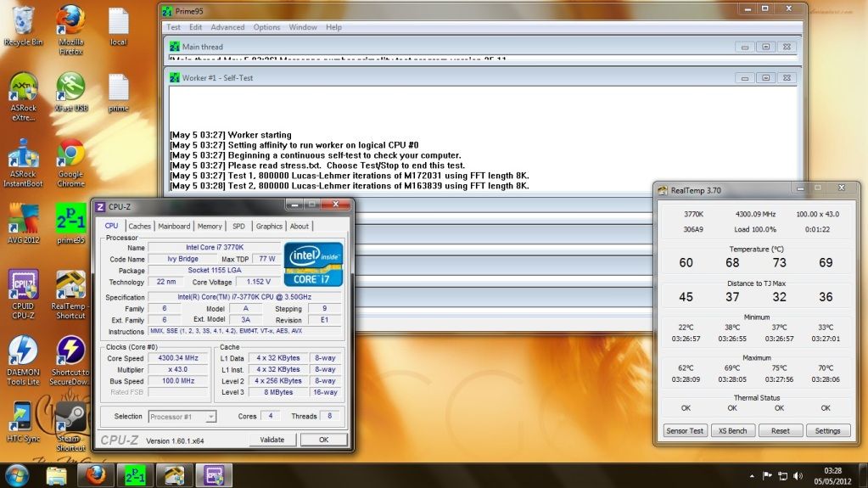Open Settings in RealTemp
The height and width of the screenshot is (488, 868).
[827, 431]
